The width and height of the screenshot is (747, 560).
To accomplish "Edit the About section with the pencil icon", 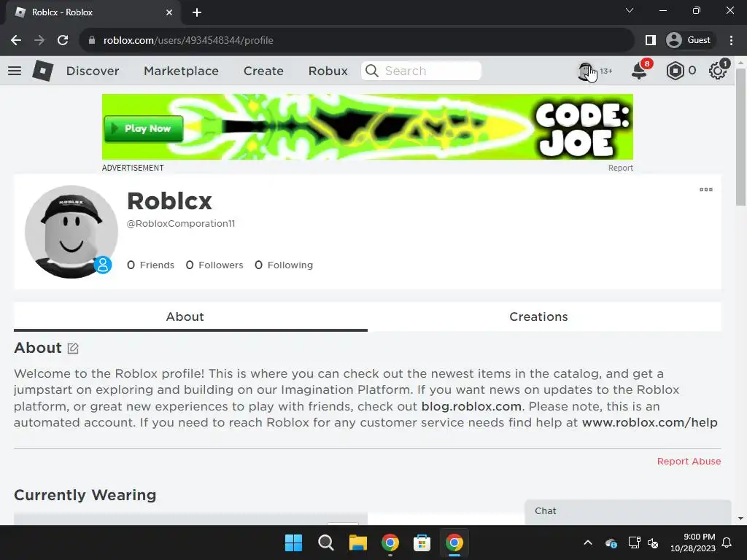I will 73,348.
